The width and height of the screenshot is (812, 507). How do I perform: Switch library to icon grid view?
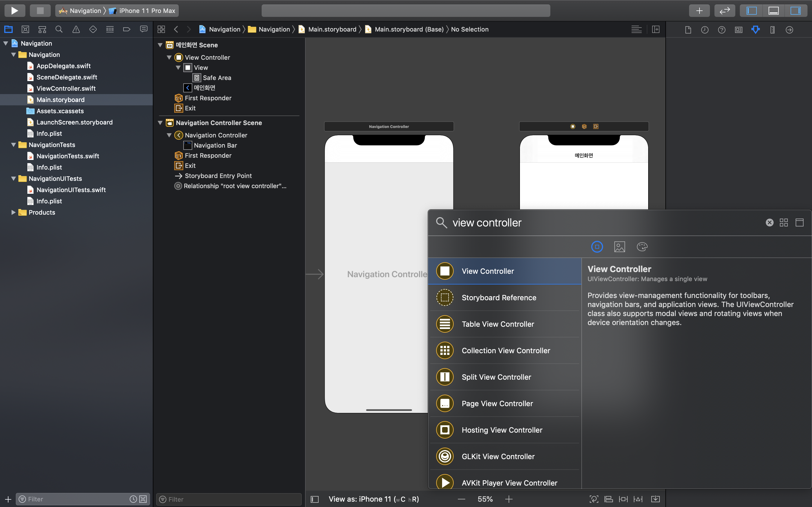tap(784, 223)
